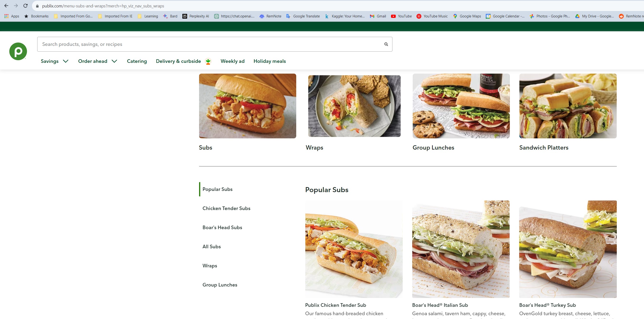Viewport: 644px width, 319px height.
Task: Click the Boar's Head Turkey Sub name
Action: coord(548,305)
